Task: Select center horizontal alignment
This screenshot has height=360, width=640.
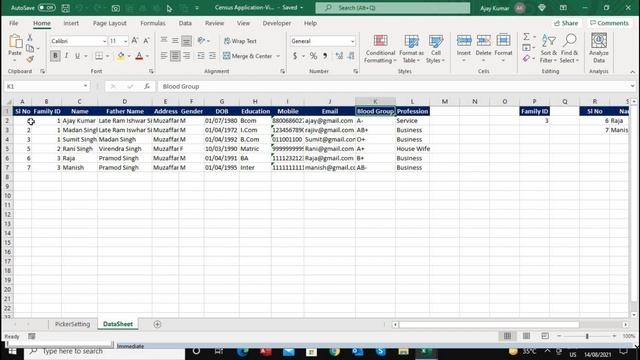Action: [175, 56]
